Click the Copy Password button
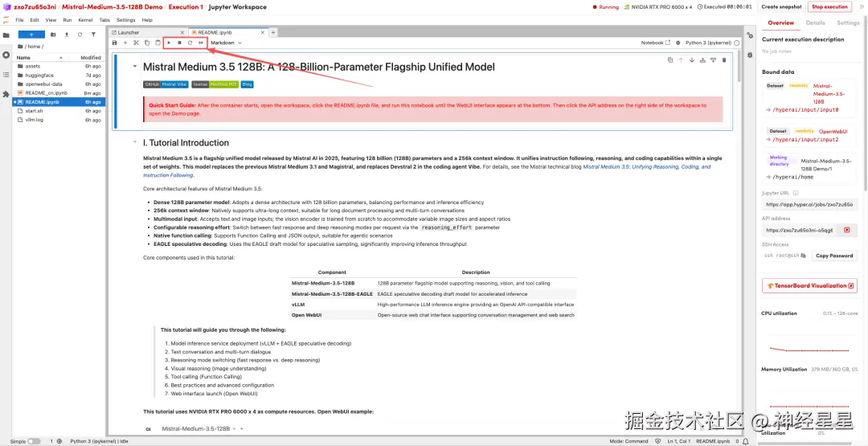Image resolution: width=868 pixels, height=446 pixels. (x=834, y=256)
